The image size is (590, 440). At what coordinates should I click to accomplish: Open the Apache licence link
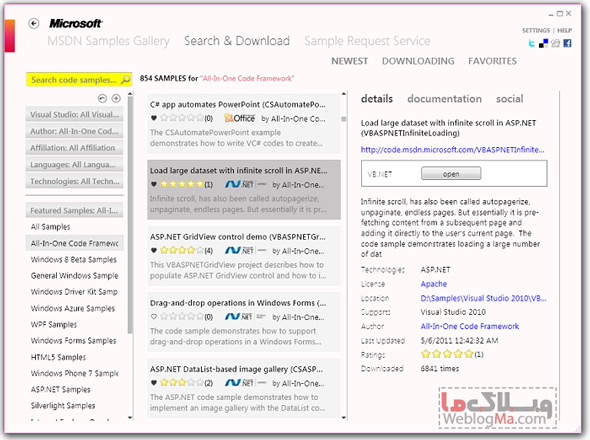click(x=433, y=284)
